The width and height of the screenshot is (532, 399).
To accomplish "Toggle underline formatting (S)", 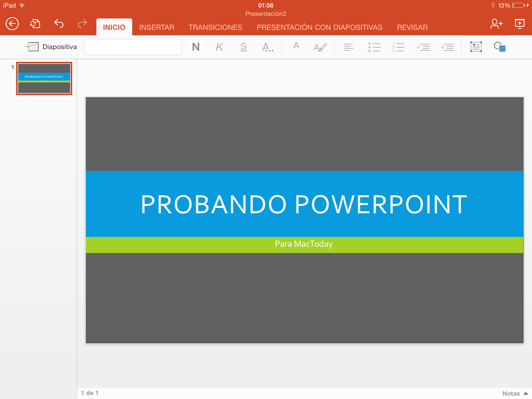I will [x=243, y=47].
